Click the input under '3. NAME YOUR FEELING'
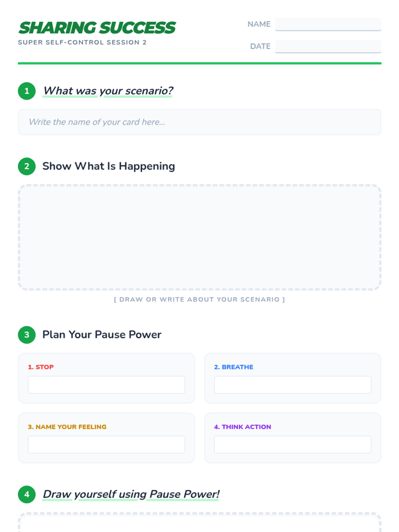This screenshot has height=532, width=399. tap(106, 445)
